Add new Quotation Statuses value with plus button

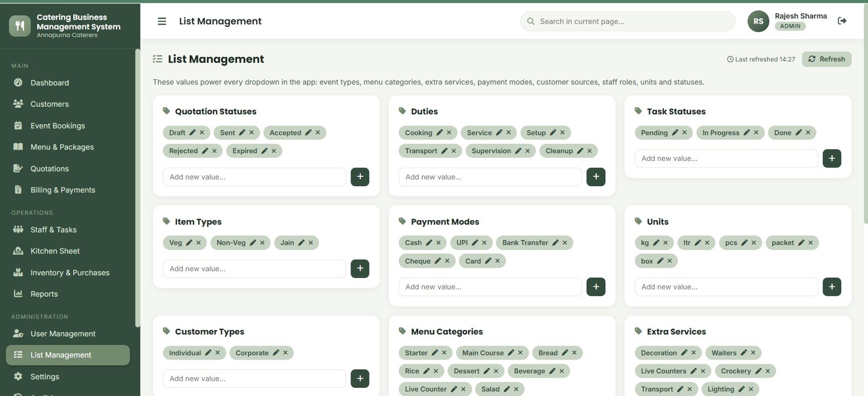click(x=360, y=177)
